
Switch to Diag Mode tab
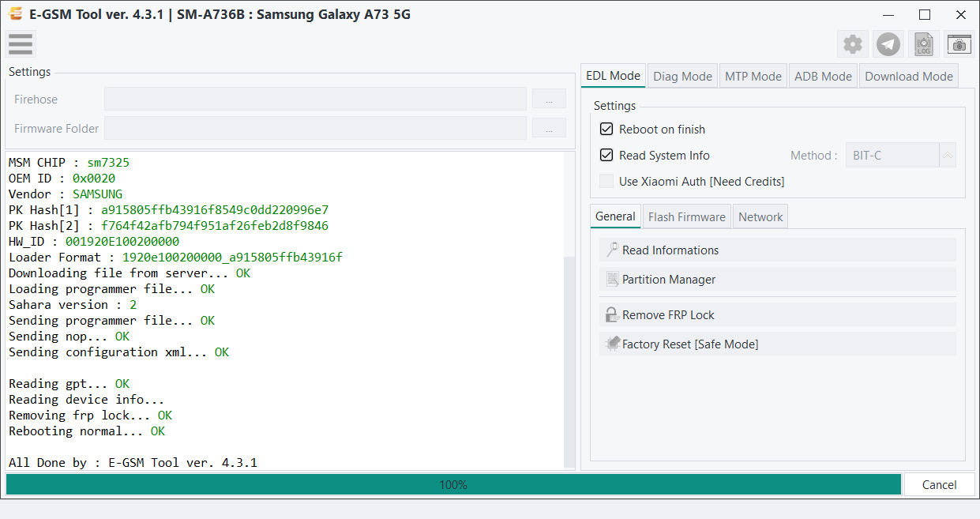coord(683,76)
